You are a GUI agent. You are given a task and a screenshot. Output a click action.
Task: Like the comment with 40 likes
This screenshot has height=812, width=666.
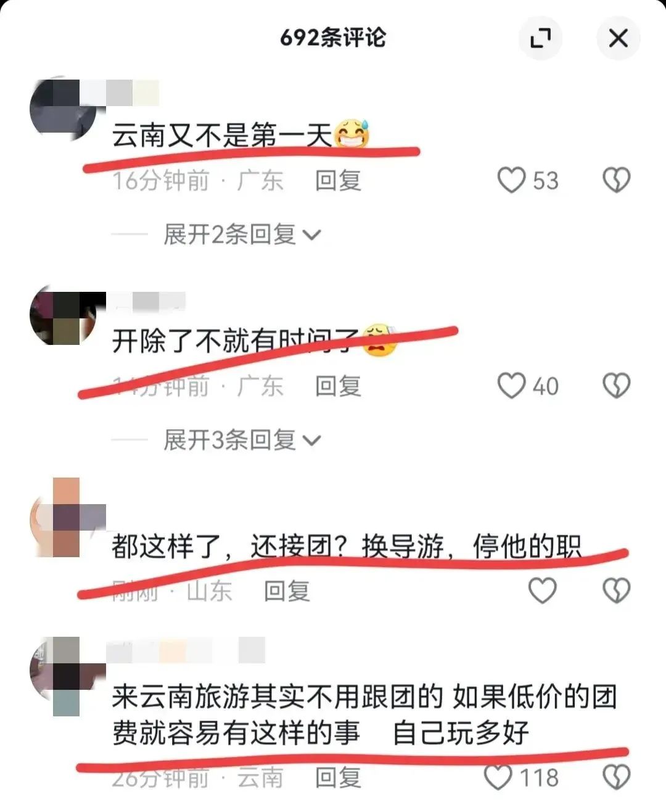click(x=511, y=386)
